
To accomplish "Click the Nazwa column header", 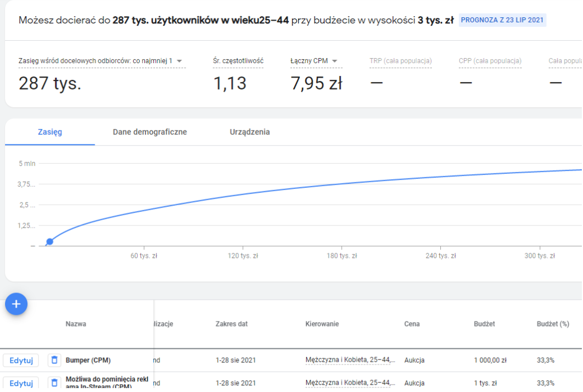I will (76, 324).
